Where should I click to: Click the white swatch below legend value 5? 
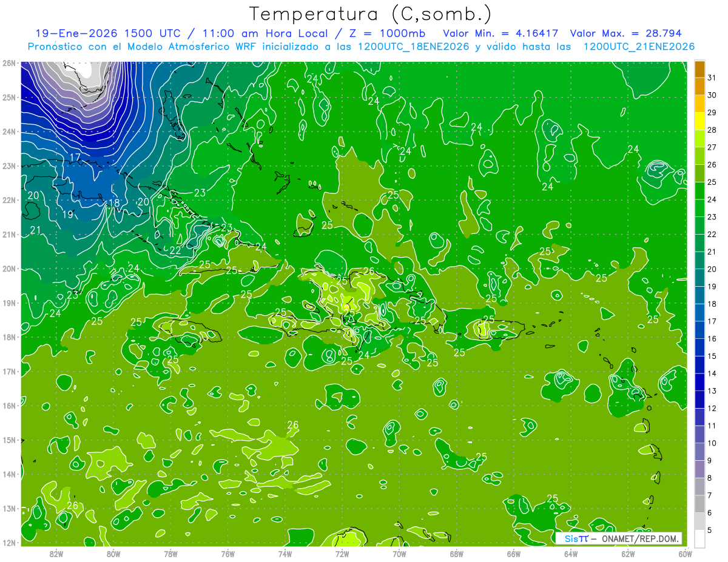pyautogui.click(x=699, y=538)
